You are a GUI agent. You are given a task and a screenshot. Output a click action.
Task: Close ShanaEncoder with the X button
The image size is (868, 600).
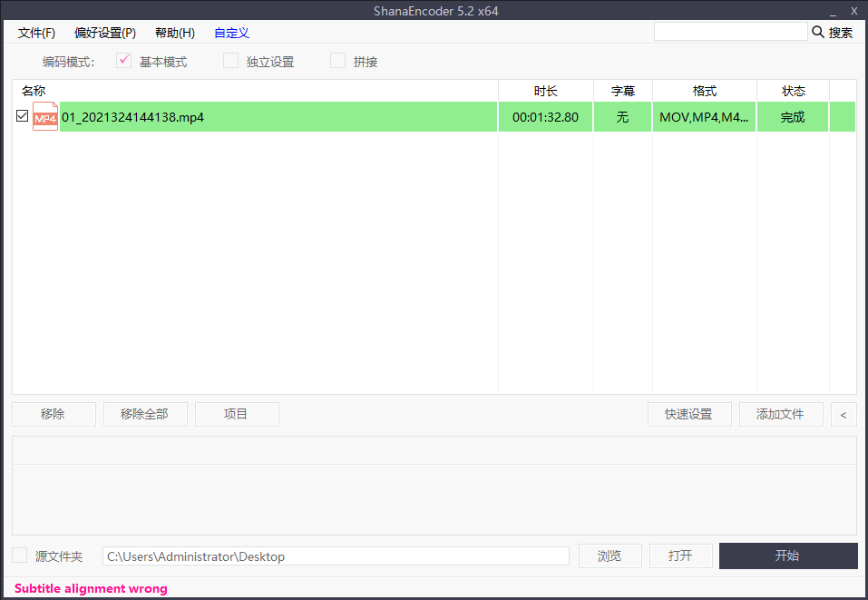click(854, 11)
